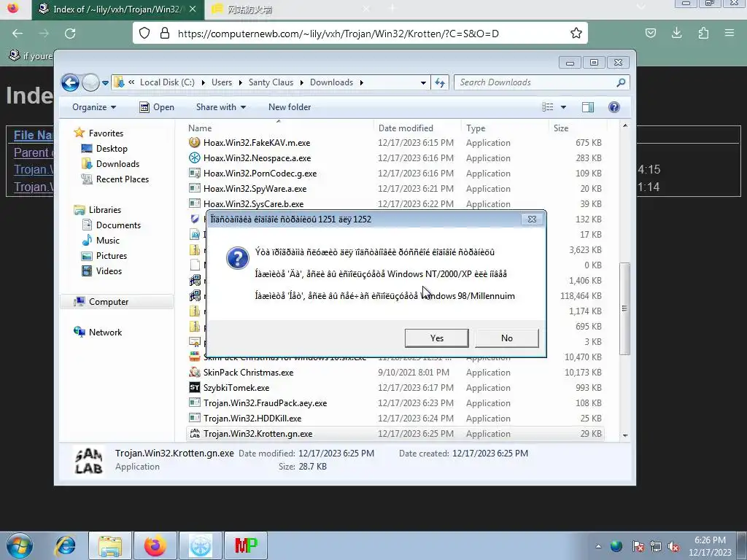Viewport: 747px width, 560px height.
Task: Select Hoax.Win32.FakeKAV.m.exe file
Action: pyautogui.click(x=395, y=143)
